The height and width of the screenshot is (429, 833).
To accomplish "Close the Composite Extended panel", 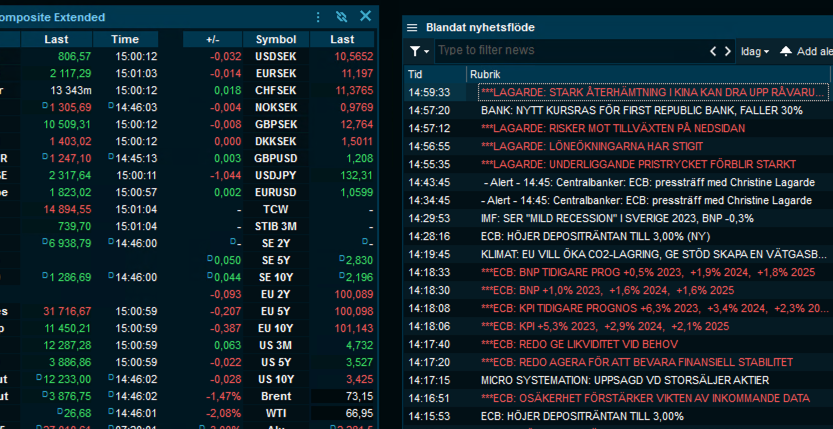I will pos(365,16).
